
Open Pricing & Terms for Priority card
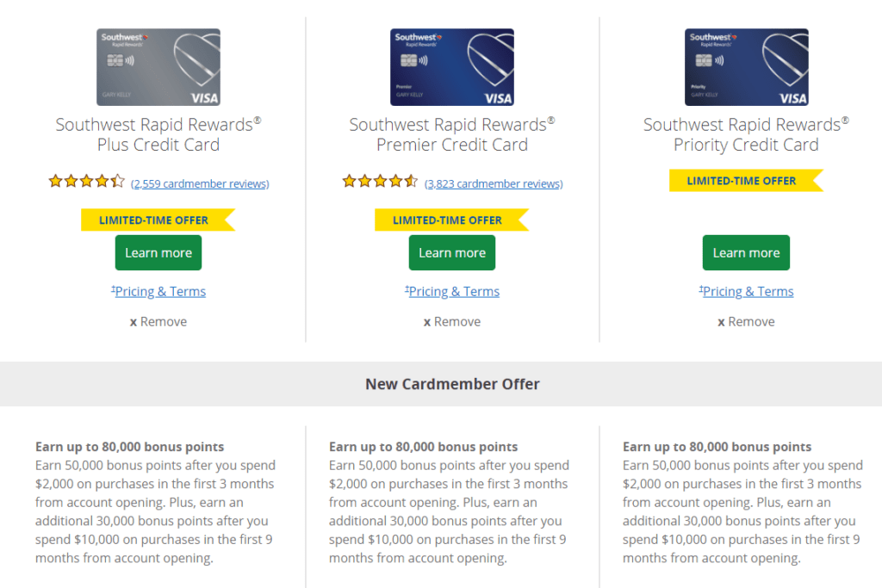pos(747,291)
